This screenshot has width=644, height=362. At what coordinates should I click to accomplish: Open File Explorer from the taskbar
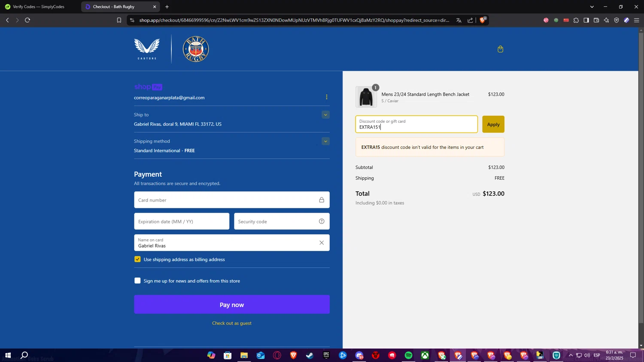tap(244, 355)
